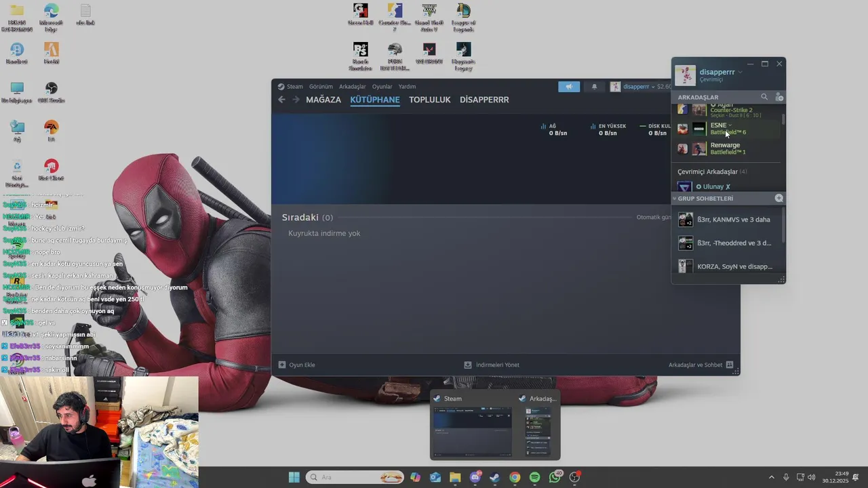Open Arkadaşlar ve Sohbet button

pos(701,365)
